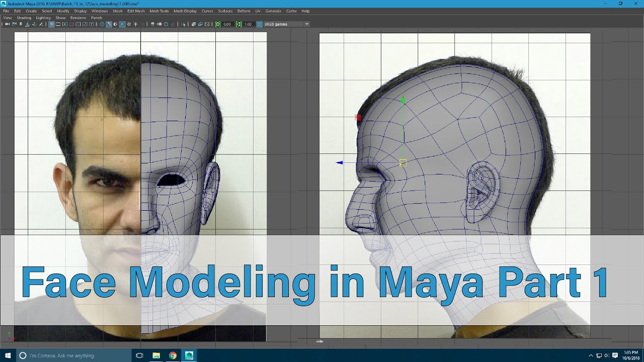
Task: Click the Gamma reset icon
Action: click(x=238, y=24)
